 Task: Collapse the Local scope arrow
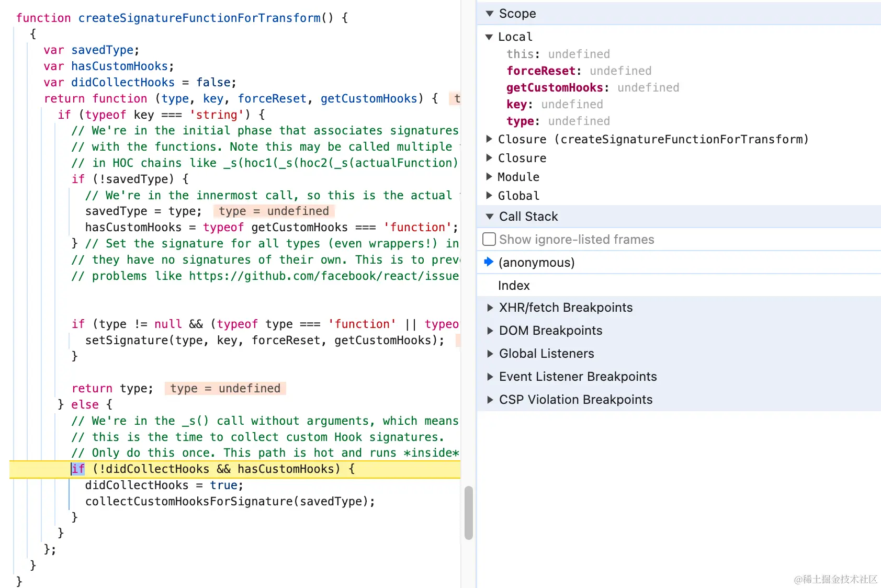489,37
